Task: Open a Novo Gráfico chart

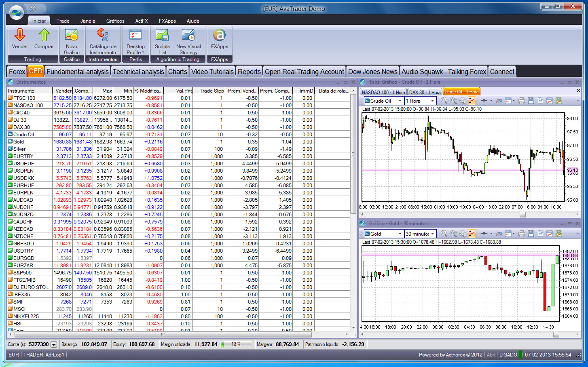Action: [x=72, y=41]
